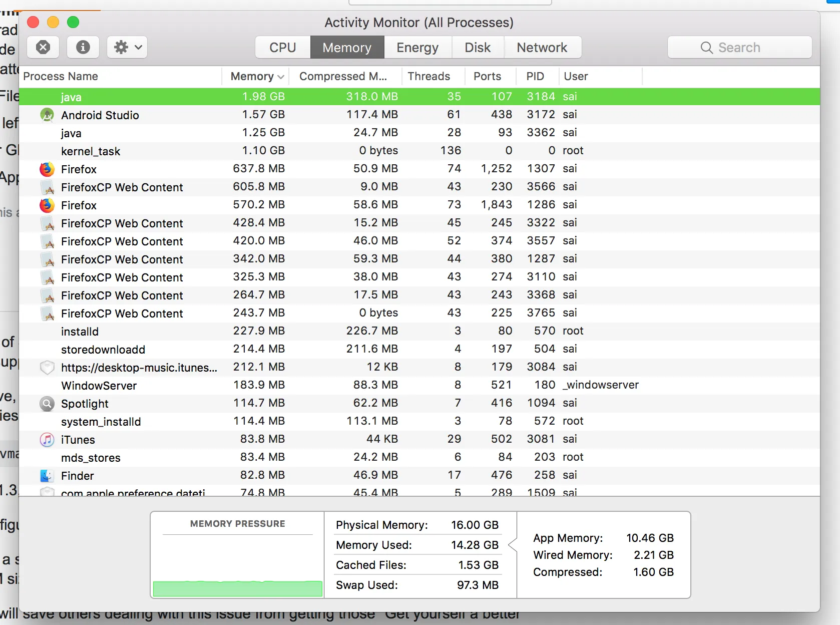This screenshot has height=625, width=840.
Task: Click FirefoxCP Web Content icon with 428.4 MB
Action: (x=47, y=223)
